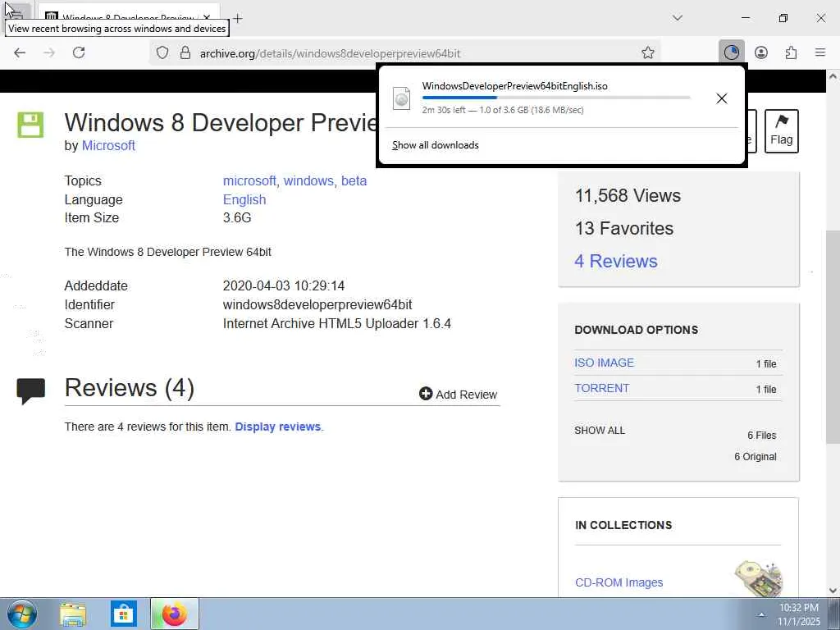The image size is (840, 630).
Task: Click the download progress bar
Action: tap(556, 98)
